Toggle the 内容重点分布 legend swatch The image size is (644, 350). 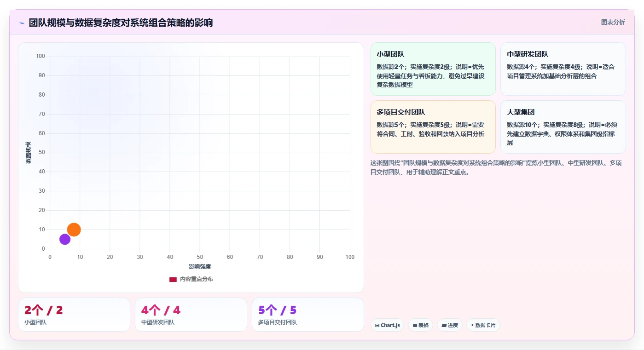(x=173, y=279)
